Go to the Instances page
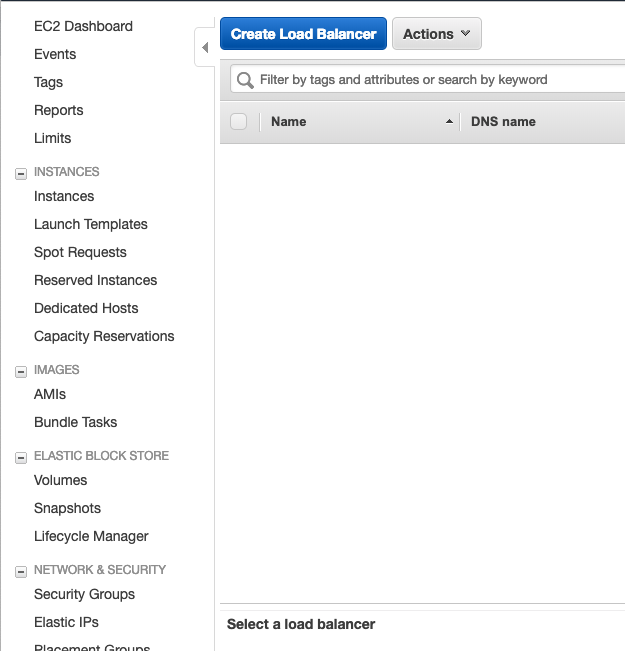625x651 pixels. point(64,197)
